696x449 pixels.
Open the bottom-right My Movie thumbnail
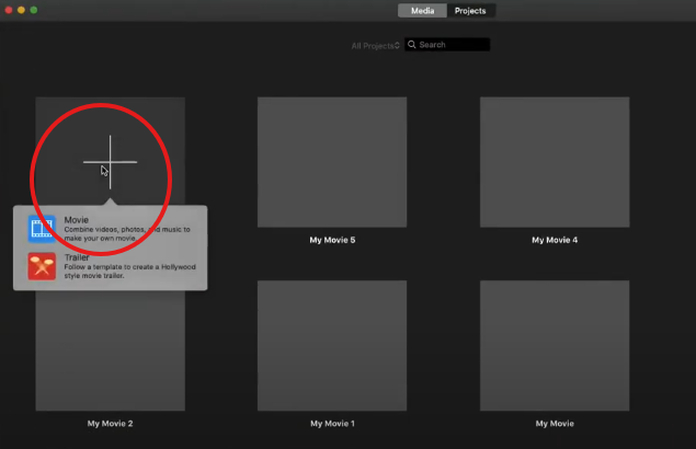click(x=554, y=345)
